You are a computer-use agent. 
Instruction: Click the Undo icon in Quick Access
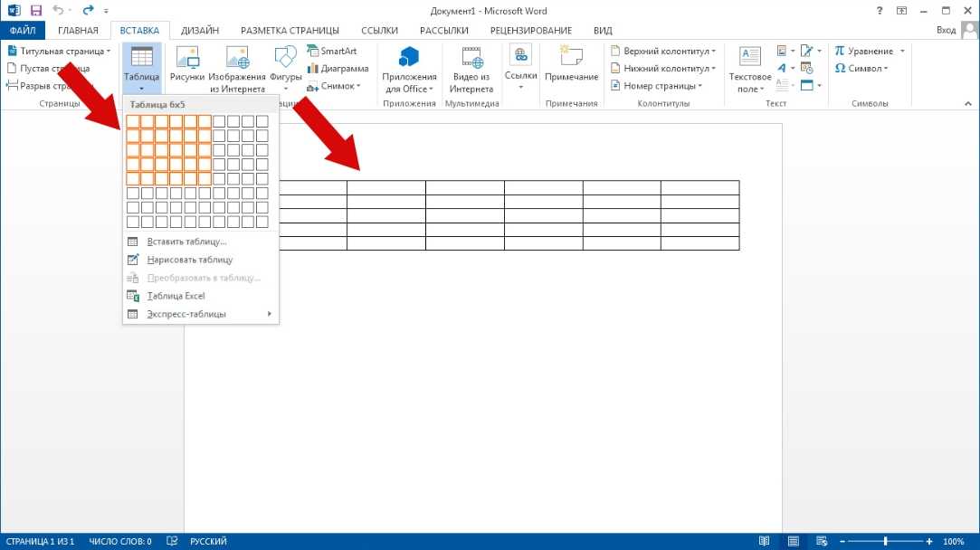click(58, 10)
